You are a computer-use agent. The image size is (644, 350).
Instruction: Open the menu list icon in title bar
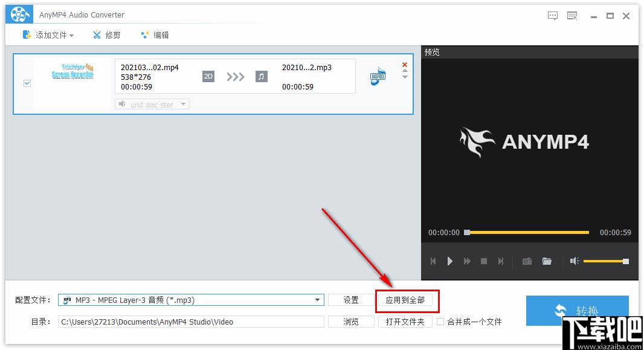(x=572, y=16)
